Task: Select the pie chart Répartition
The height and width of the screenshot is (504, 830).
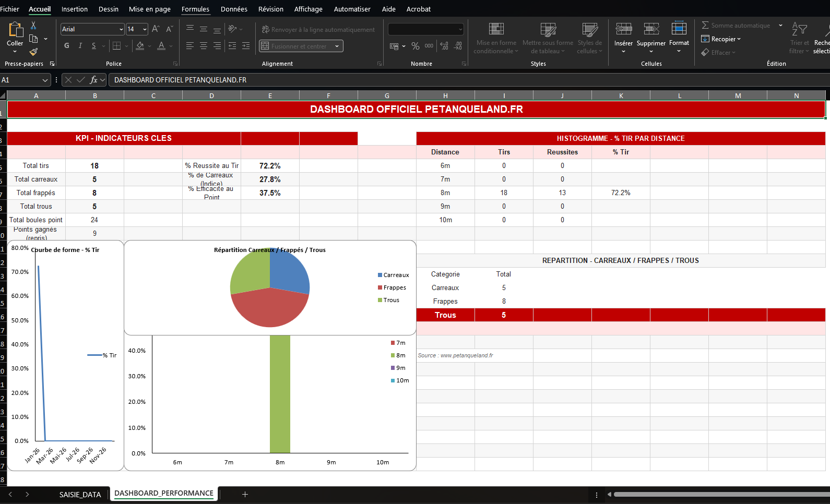Action: pos(270,287)
